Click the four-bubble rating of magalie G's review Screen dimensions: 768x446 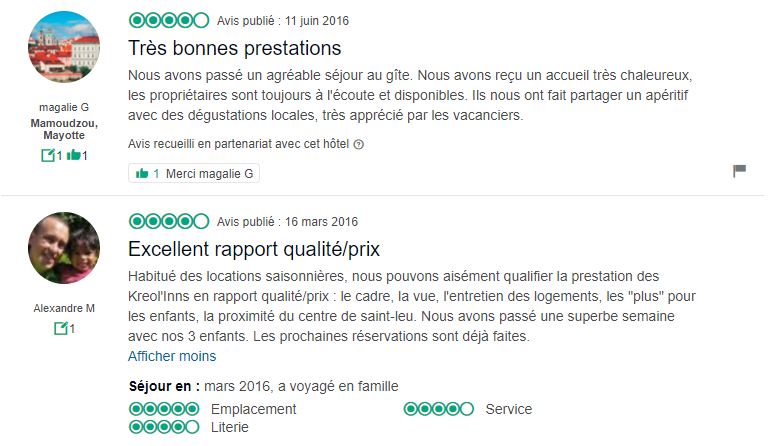click(169, 21)
